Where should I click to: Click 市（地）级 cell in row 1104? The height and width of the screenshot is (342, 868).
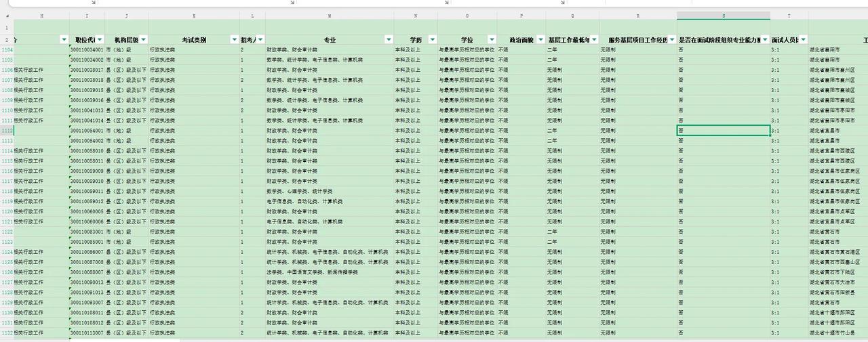click(127, 50)
